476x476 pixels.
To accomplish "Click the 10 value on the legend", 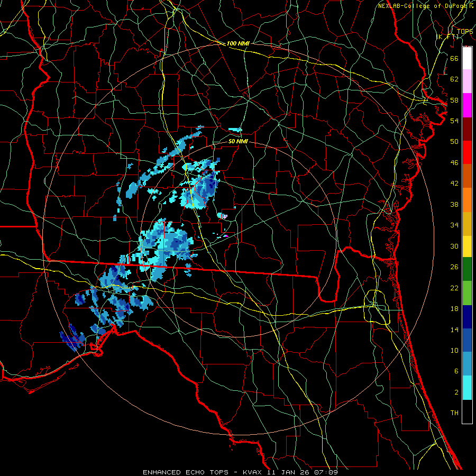I will 454,351.
